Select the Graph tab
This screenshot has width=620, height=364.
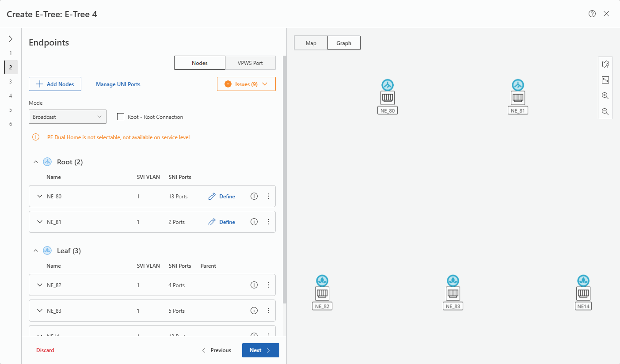[x=344, y=43]
